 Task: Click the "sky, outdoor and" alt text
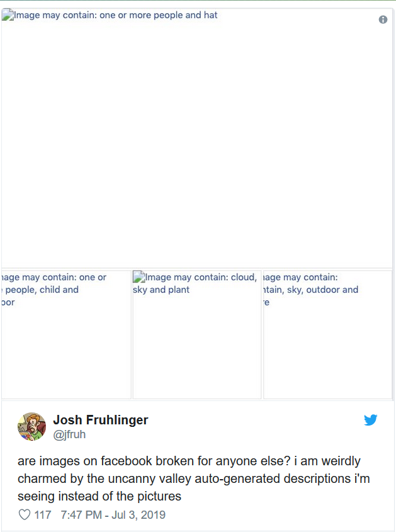coord(312,290)
